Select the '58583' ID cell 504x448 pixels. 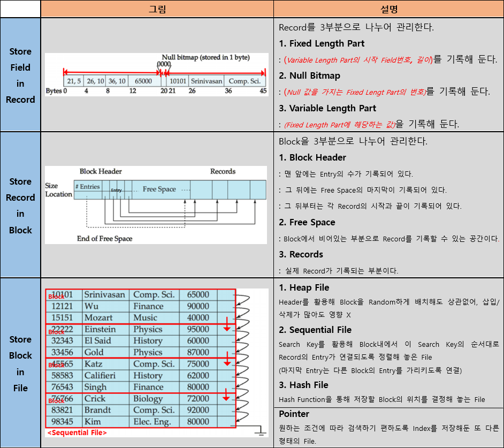(64, 376)
